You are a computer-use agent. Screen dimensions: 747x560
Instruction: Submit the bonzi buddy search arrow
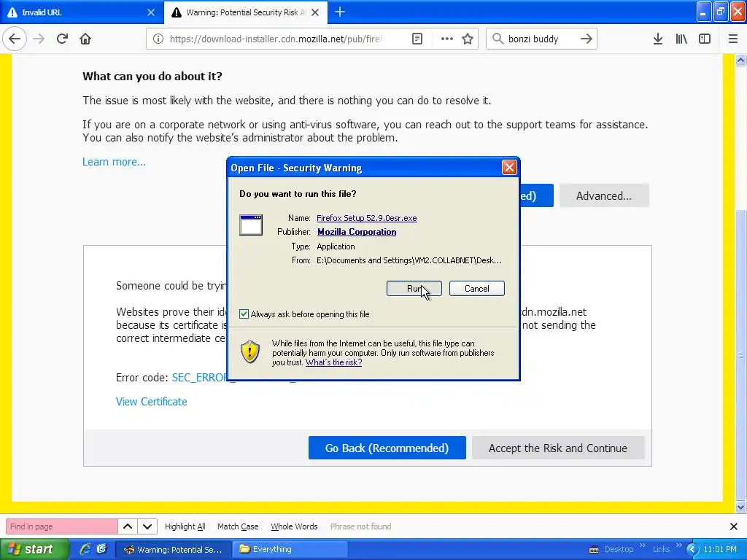click(x=587, y=39)
